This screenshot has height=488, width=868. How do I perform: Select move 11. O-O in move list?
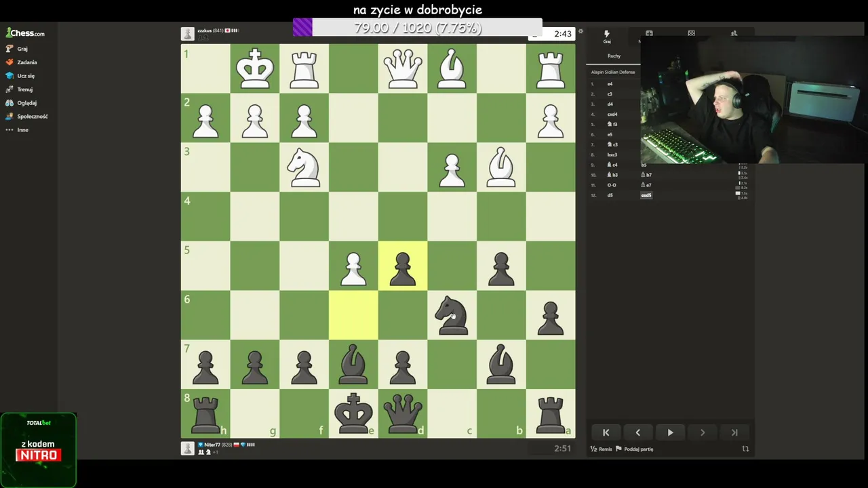point(612,185)
